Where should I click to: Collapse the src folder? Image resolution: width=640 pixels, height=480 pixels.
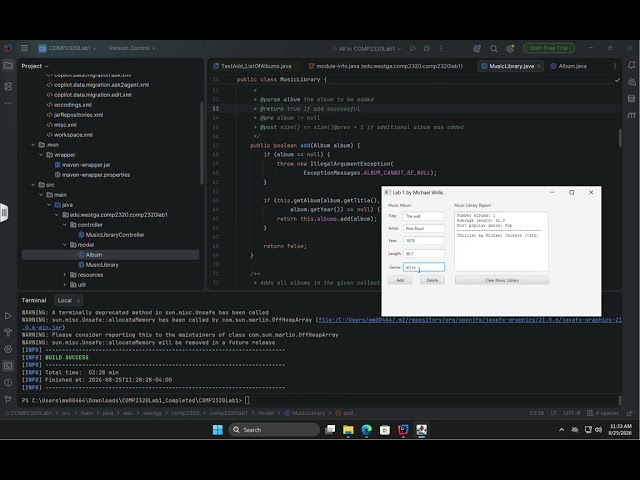coord(33,185)
